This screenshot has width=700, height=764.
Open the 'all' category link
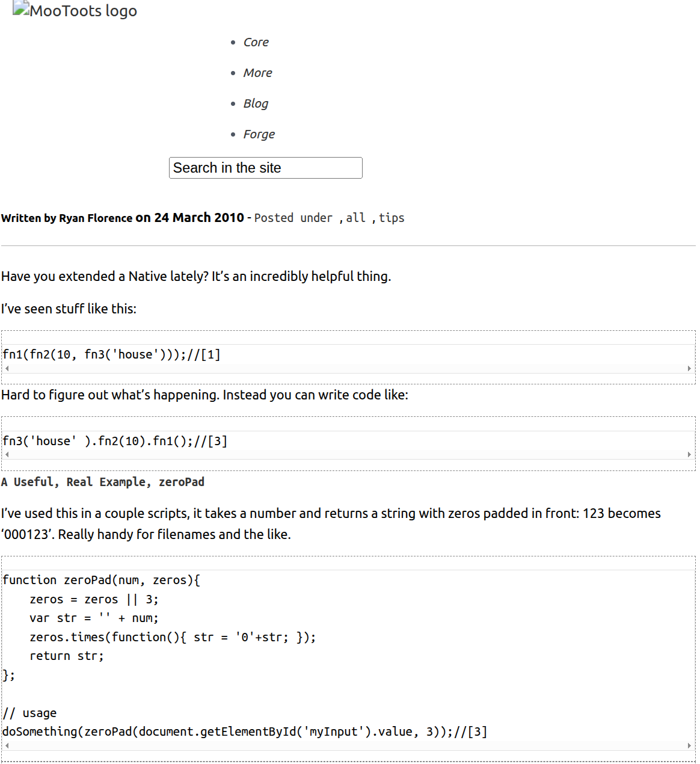coord(355,218)
